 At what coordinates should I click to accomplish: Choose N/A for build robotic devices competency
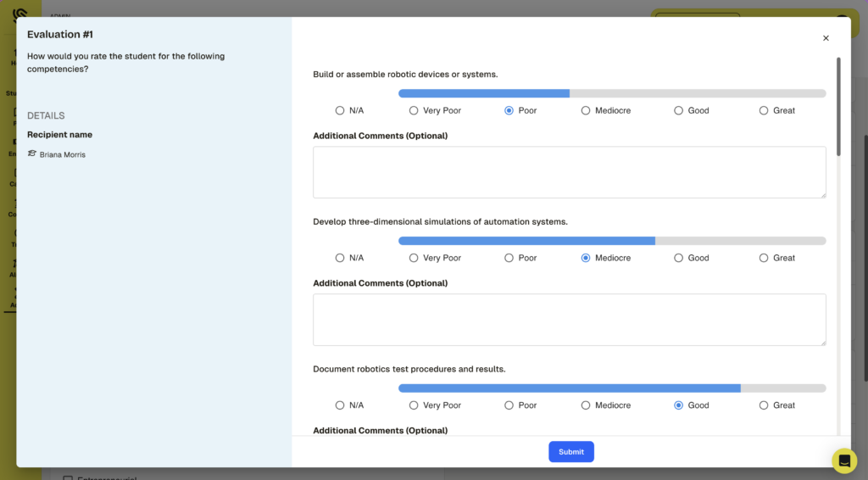[340, 110]
